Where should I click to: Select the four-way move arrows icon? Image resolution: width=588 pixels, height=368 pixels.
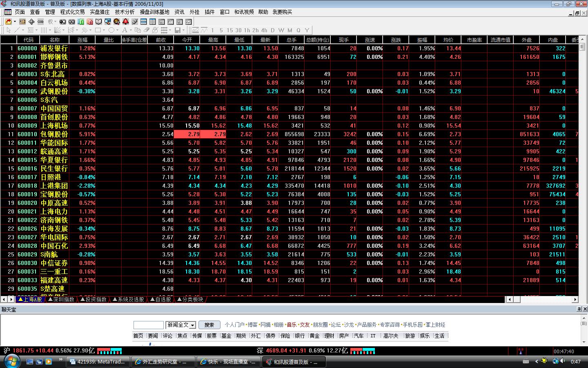pos(31,21)
